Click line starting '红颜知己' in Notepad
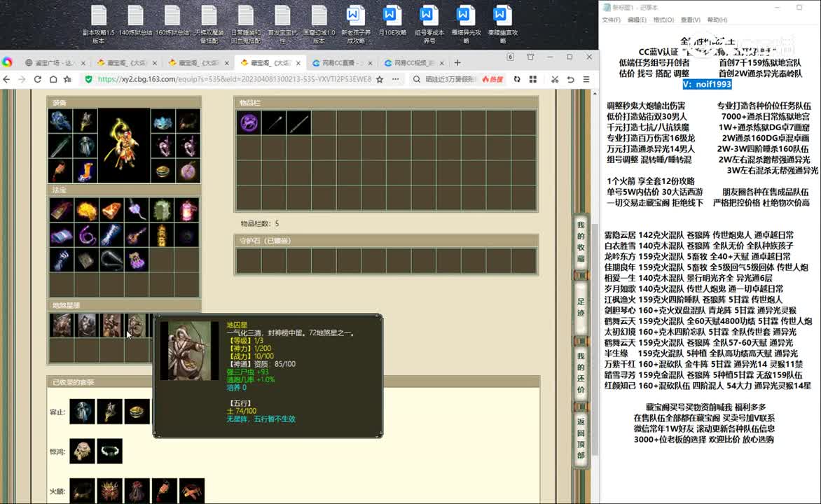821x504 pixels. [708, 386]
